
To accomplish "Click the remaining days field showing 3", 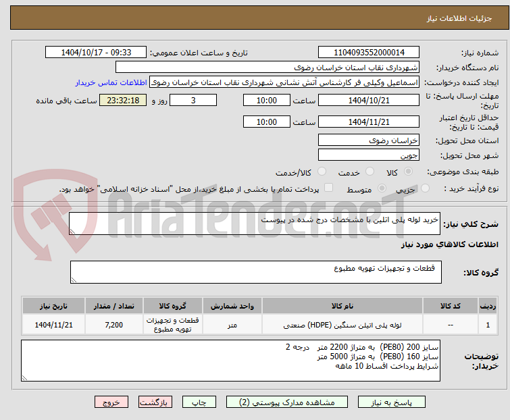I will (x=193, y=100).
